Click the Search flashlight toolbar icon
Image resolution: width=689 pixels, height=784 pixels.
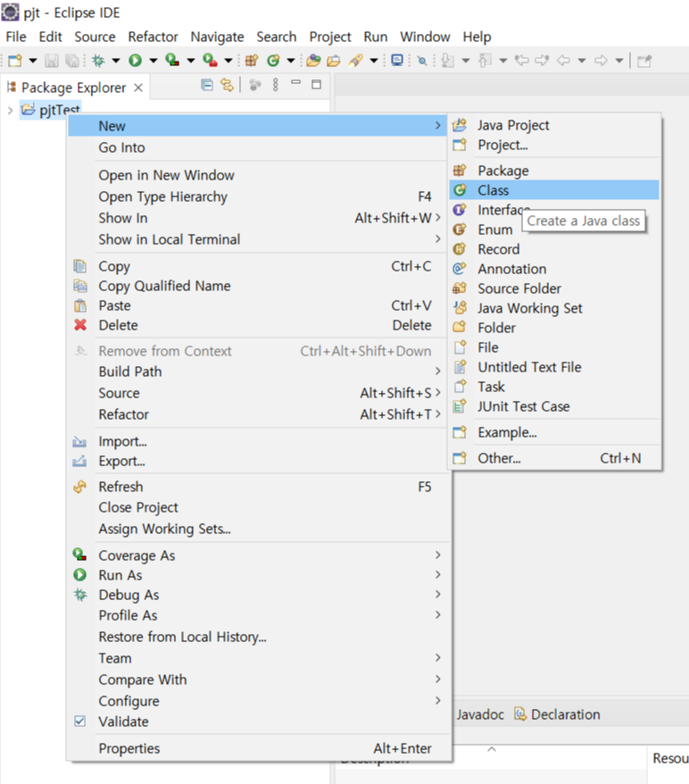[x=356, y=61]
